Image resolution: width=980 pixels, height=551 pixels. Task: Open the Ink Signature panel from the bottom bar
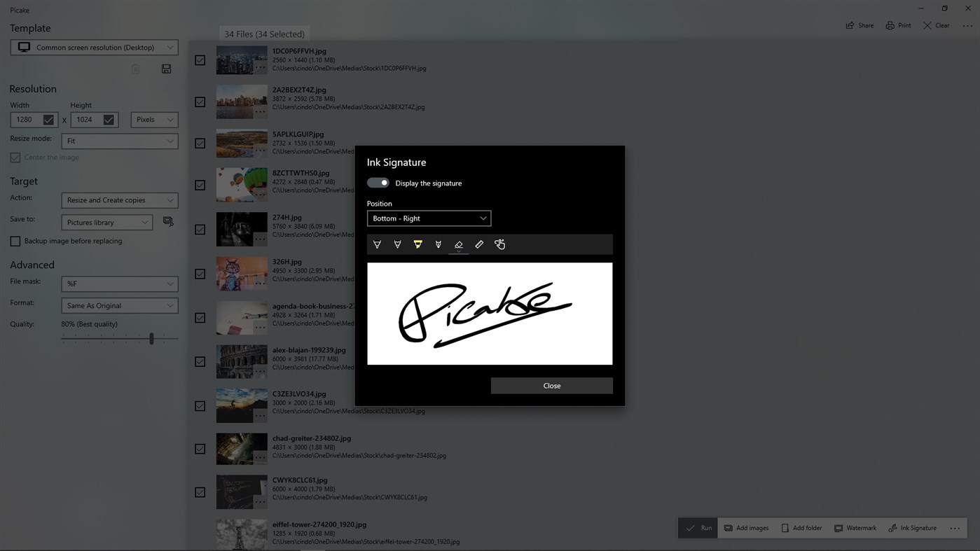point(913,527)
